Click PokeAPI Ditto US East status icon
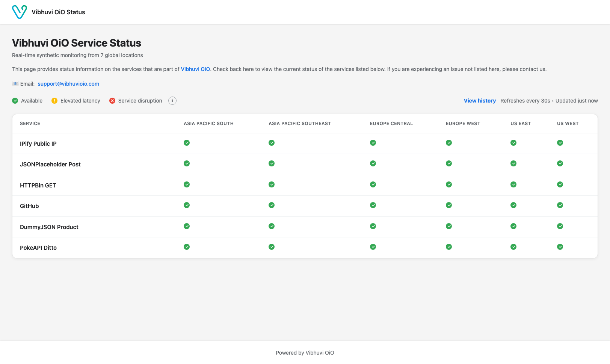Screen dimensions: 610x364 tap(513, 247)
